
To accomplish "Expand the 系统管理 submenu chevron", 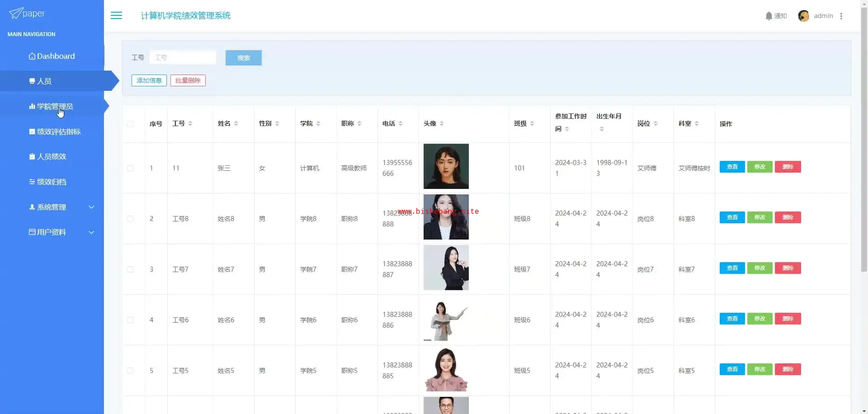I will 91,207.
